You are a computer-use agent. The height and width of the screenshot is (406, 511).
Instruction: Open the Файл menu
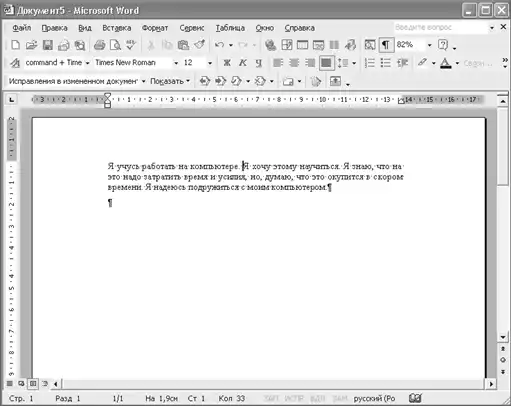(22, 28)
